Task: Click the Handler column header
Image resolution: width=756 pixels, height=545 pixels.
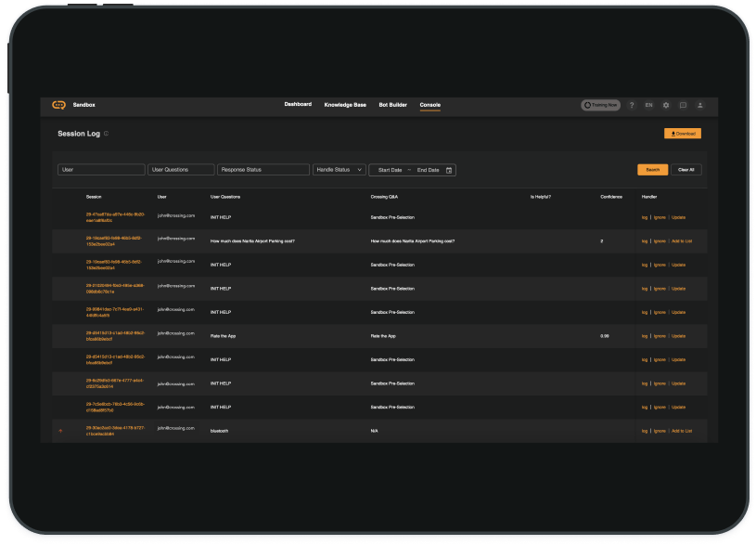Action: pyautogui.click(x=649, y=197)
